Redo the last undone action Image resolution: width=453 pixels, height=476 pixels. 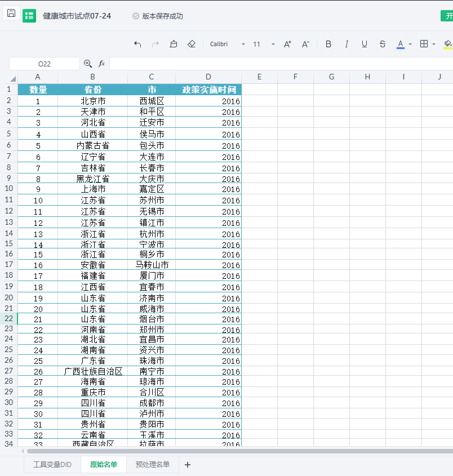tap(156, 45)
